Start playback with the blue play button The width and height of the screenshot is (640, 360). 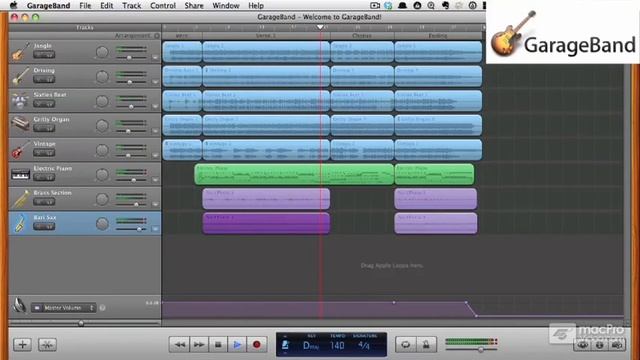point(237,345)
